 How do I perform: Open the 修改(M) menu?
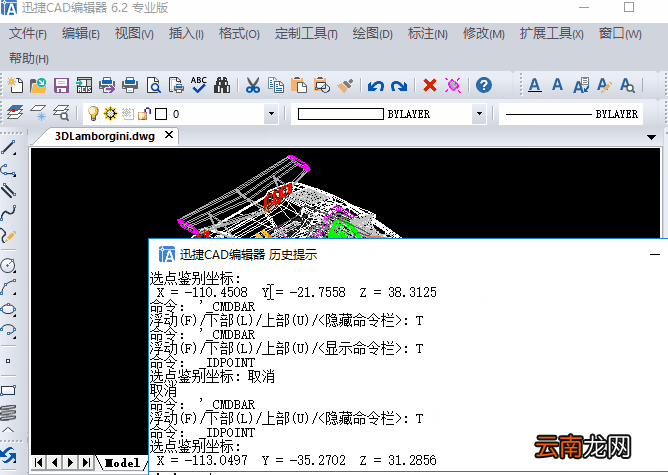484,33
